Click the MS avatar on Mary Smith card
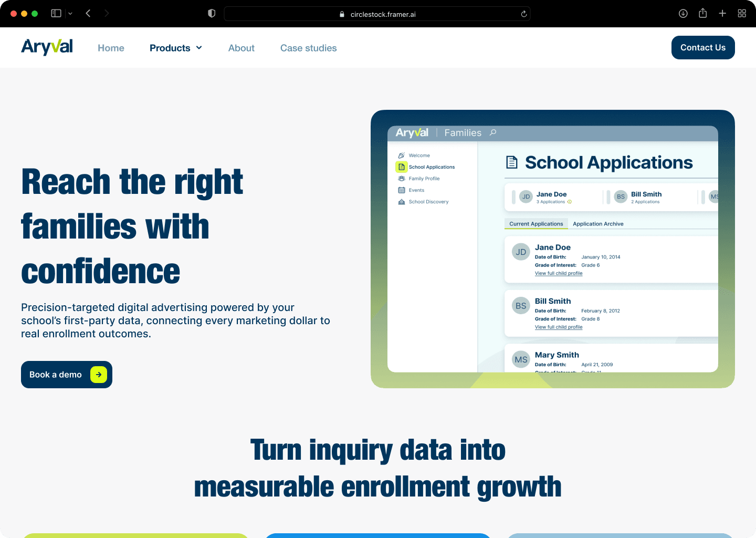756x538 pixels. pos(521,360)
